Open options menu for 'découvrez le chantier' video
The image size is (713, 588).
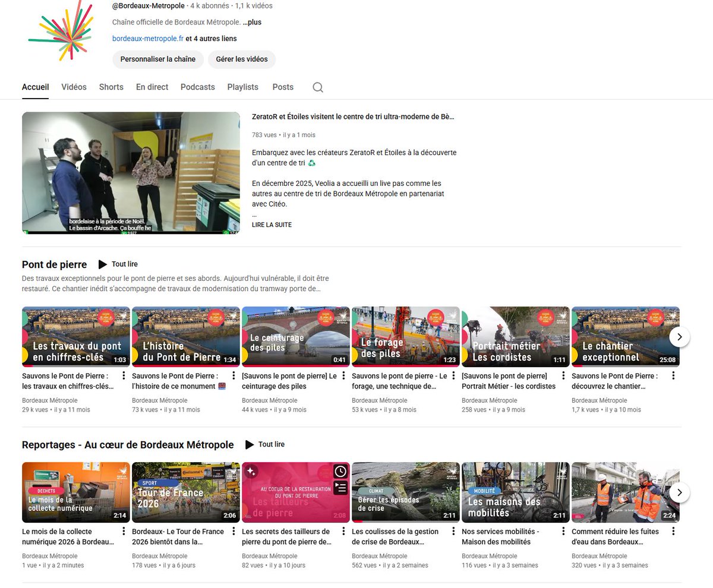(x=673, y=376)
